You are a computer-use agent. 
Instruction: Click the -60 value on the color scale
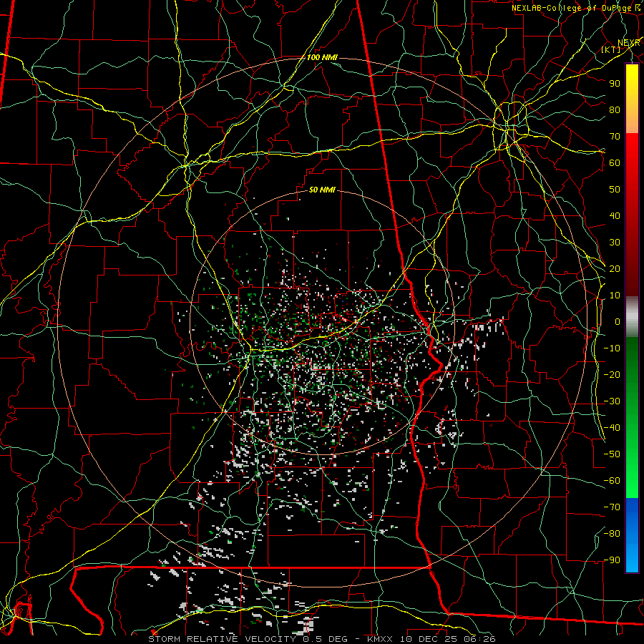pos(612,481)
